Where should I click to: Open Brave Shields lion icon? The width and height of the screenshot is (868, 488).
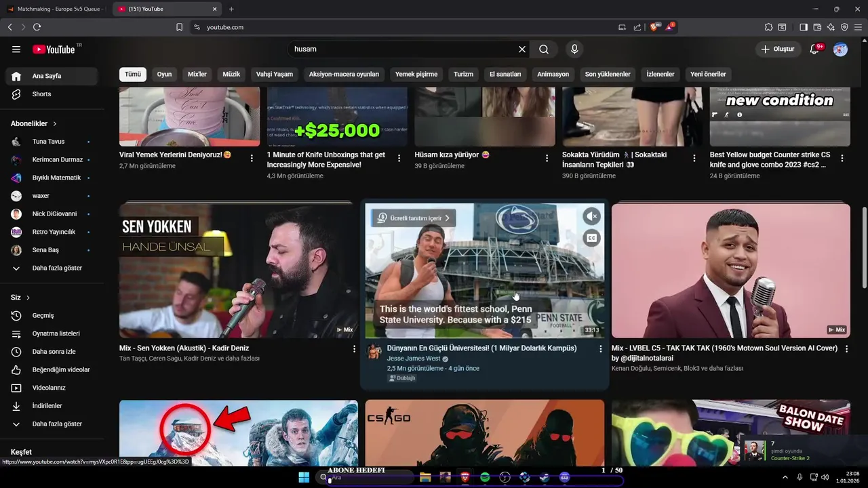click(x=654, y=27)
